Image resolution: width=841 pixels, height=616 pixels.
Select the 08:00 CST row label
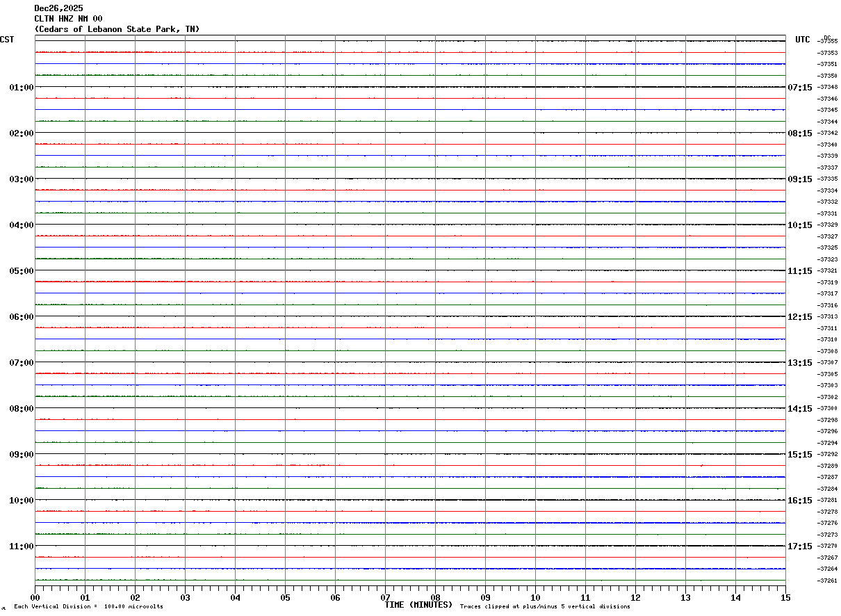[22, 409]
